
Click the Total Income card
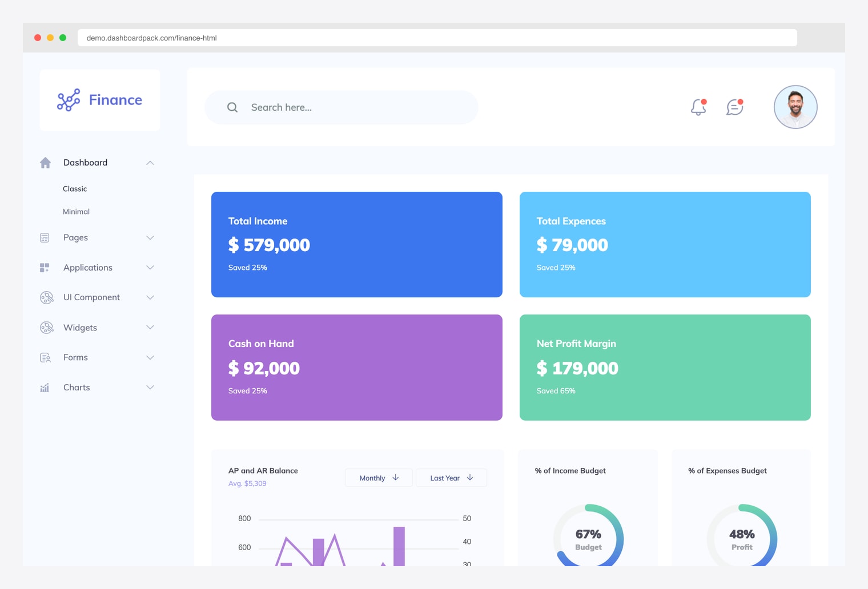point(357,244)
